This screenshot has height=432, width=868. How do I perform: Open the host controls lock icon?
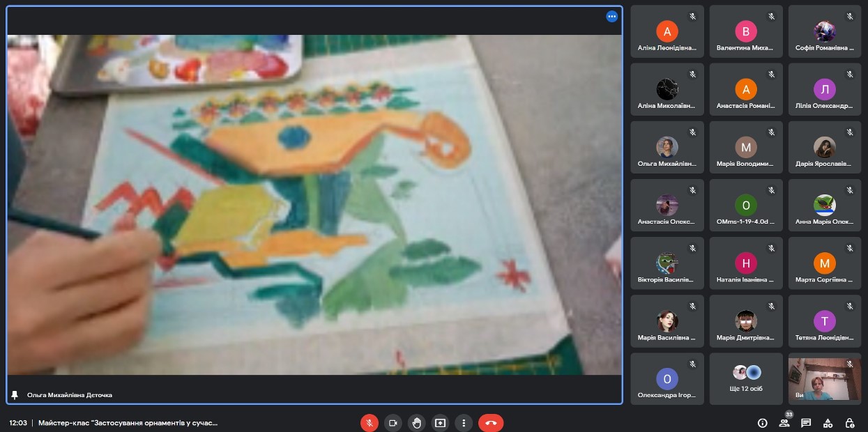(x=849, y=423)
